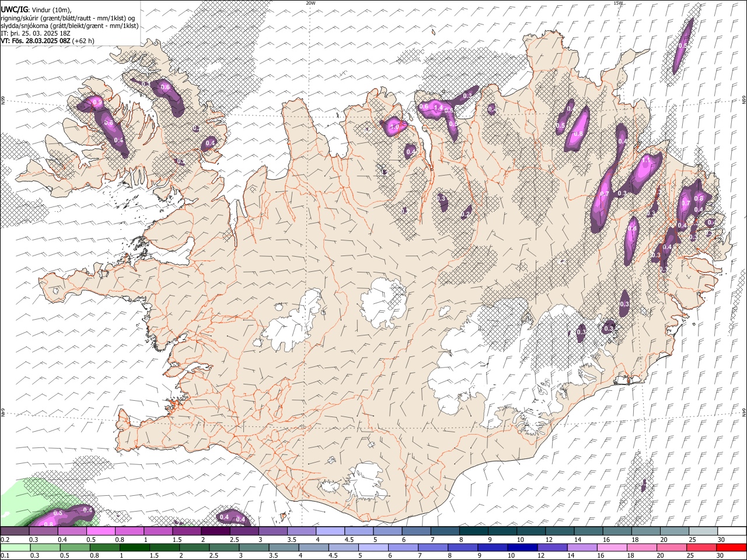Viewport: 747px width, 560px height.
Task: Click upper legend swatch between 10 and 12
Action: coord(531,531)
